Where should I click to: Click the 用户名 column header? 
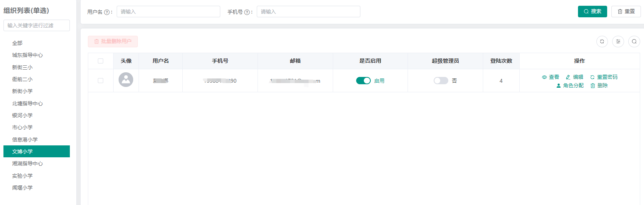click(x=160, y=61)
